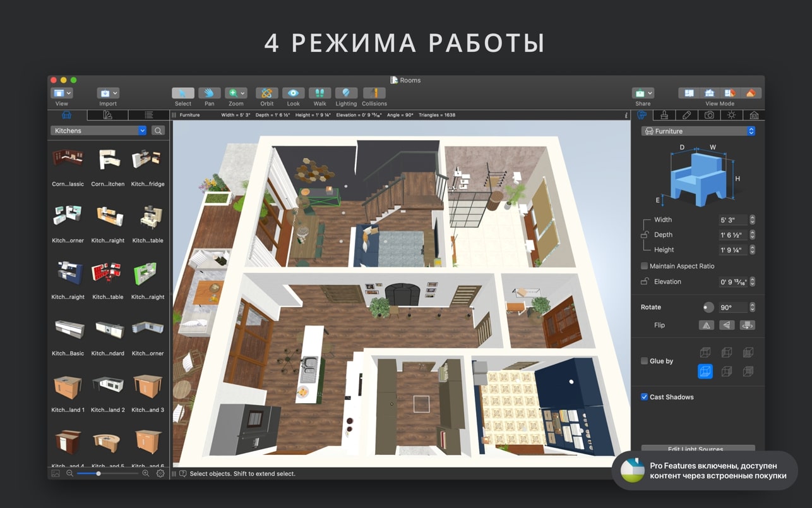Open the Lighting settings
Image resolution: width=812 pixels, height=508 pixels.
coord(346,94)
